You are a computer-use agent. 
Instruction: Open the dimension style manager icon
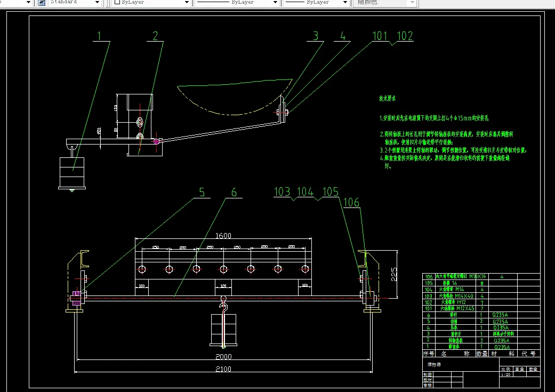[42, 3]
